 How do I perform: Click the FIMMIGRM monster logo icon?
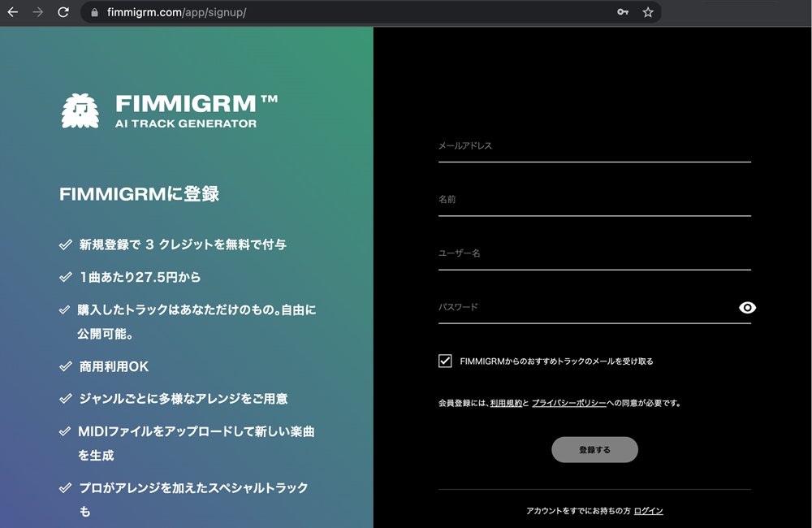[x=80, y=111]
